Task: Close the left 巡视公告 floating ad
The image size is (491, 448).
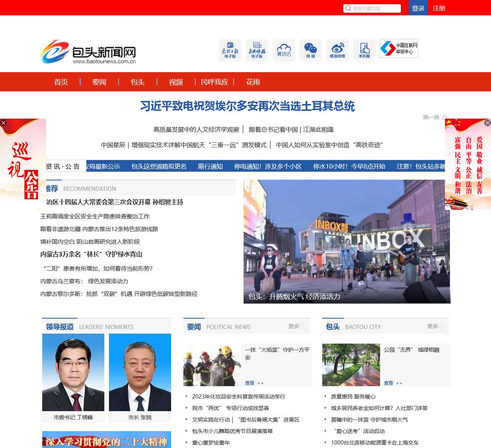Action: (3, 123)
